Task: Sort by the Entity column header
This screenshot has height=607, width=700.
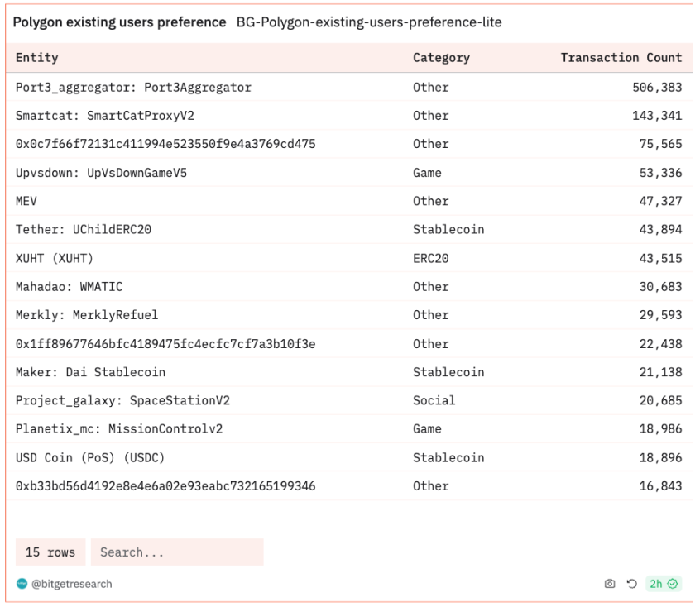Action: point(37,58)
